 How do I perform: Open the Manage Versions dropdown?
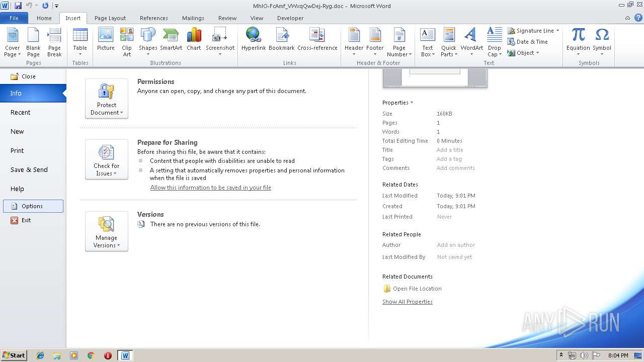pyautogui.click(x=107, y=231)
